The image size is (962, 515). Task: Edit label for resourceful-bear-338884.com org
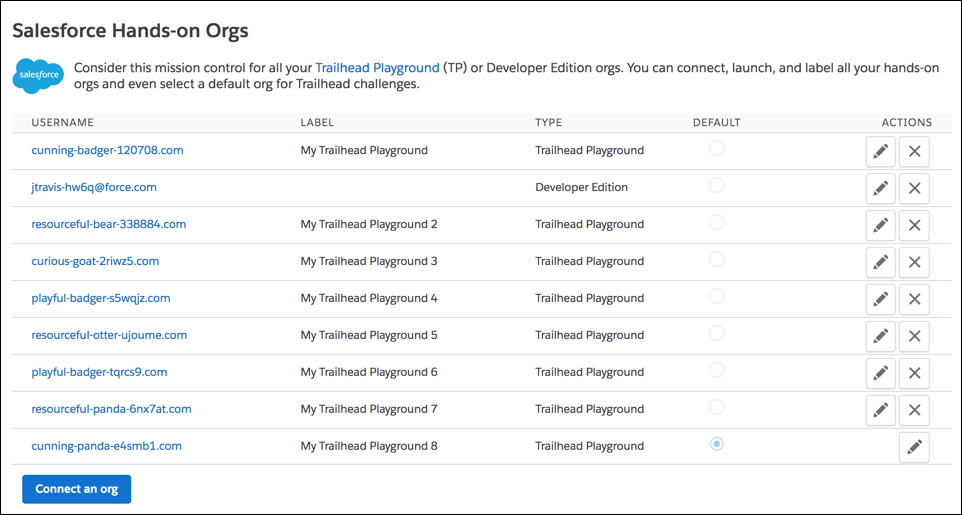880,225
